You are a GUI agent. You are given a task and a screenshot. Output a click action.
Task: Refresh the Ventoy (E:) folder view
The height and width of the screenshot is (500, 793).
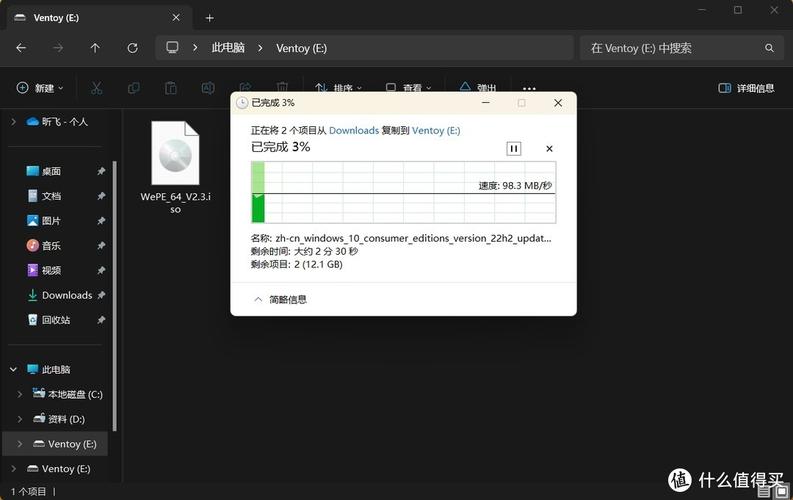pyautogui.click(x=133, y=48)
